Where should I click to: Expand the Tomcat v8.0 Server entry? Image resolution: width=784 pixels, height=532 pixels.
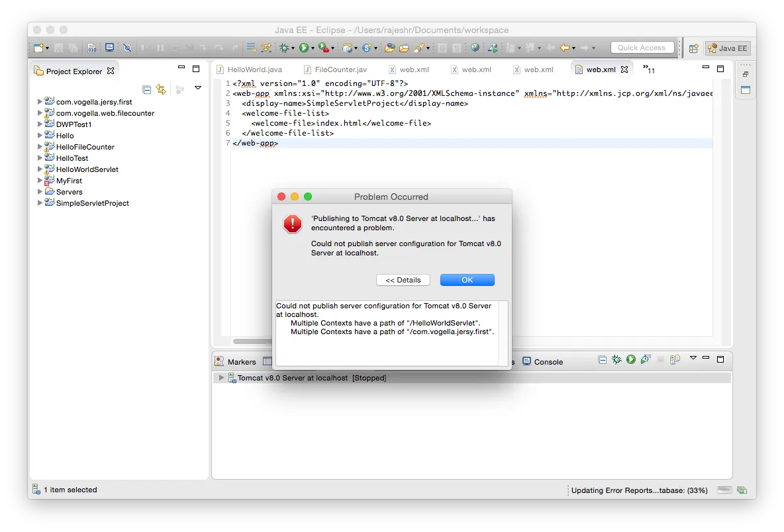pyautogui.click(x=221, y=378)
